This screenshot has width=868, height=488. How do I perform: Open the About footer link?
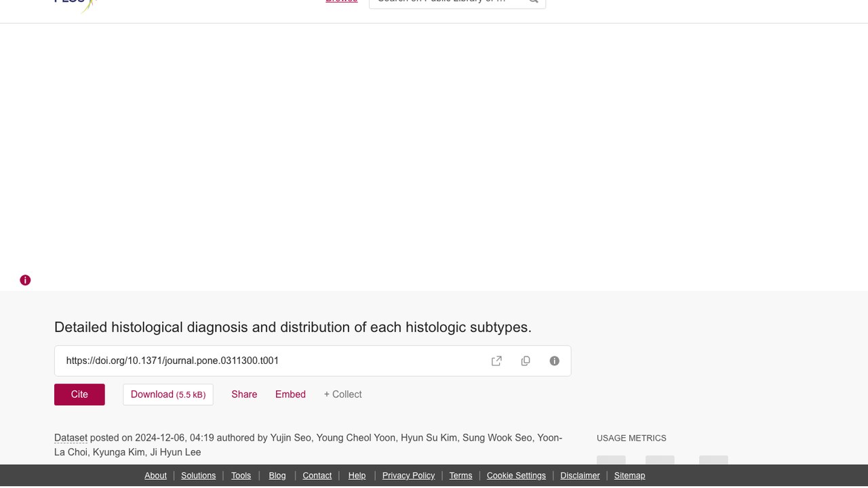[155, 475]
